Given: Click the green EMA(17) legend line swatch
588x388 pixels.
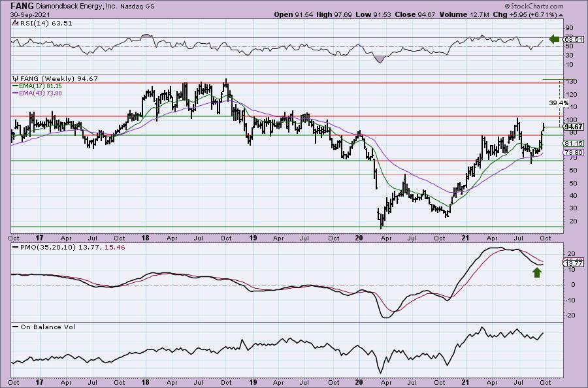Looking at the screenshot, I should point(16,86).
